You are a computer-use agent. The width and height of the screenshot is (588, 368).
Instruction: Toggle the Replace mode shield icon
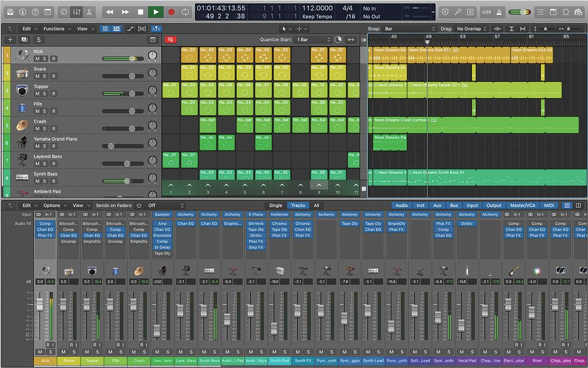(445, 12)
